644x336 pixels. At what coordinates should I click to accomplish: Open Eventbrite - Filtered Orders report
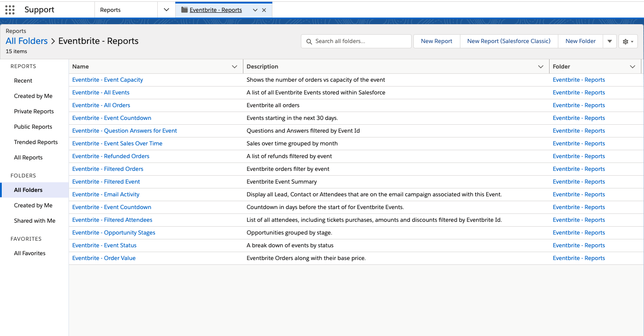click(x=108, y=169)
